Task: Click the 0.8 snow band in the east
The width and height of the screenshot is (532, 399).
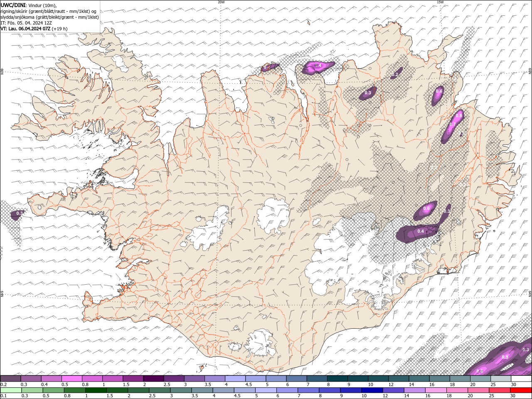Action: point(452,126)
